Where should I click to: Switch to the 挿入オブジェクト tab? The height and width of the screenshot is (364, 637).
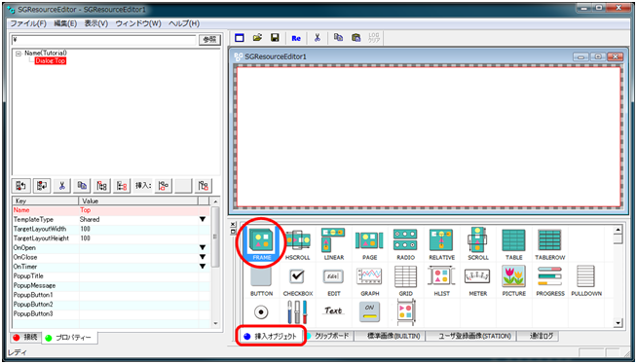(271, 336)
